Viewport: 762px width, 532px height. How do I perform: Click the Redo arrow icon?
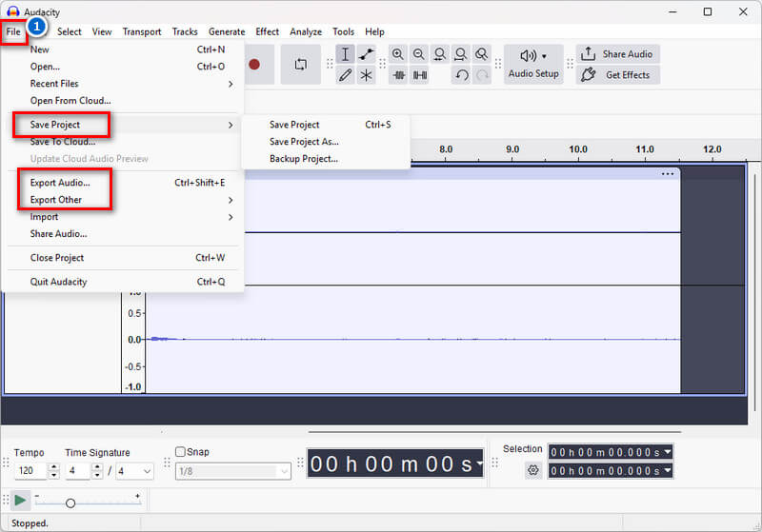tap(482, 75)
